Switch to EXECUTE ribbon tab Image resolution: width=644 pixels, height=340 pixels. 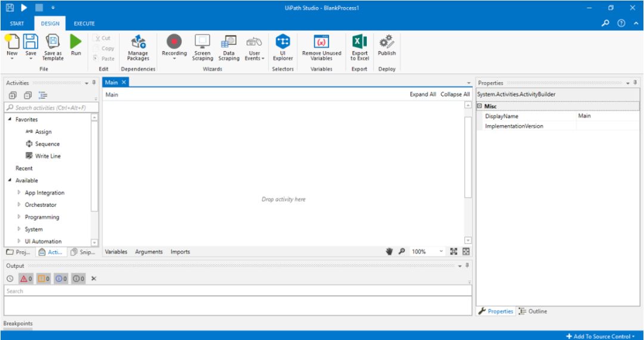(84, 23)
